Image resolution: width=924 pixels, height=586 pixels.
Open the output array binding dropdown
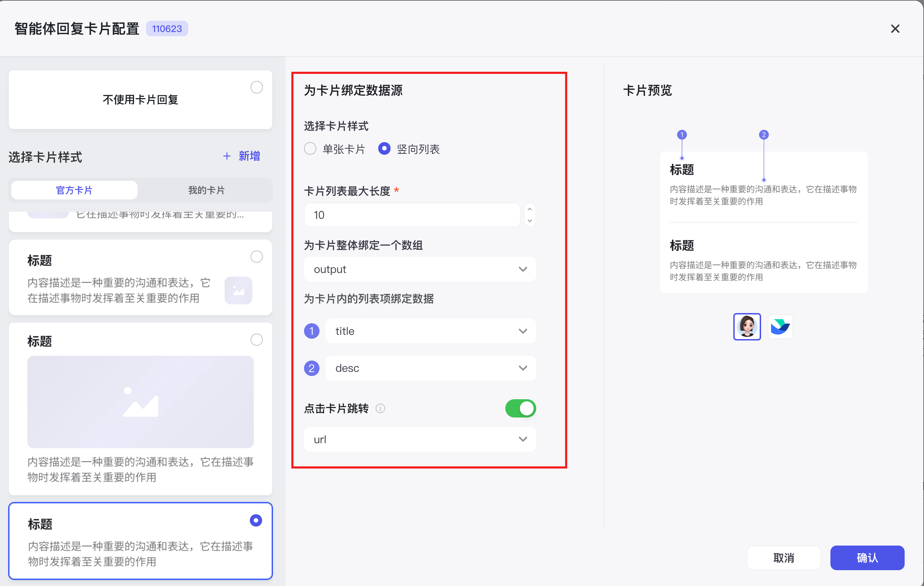(420, 269)
